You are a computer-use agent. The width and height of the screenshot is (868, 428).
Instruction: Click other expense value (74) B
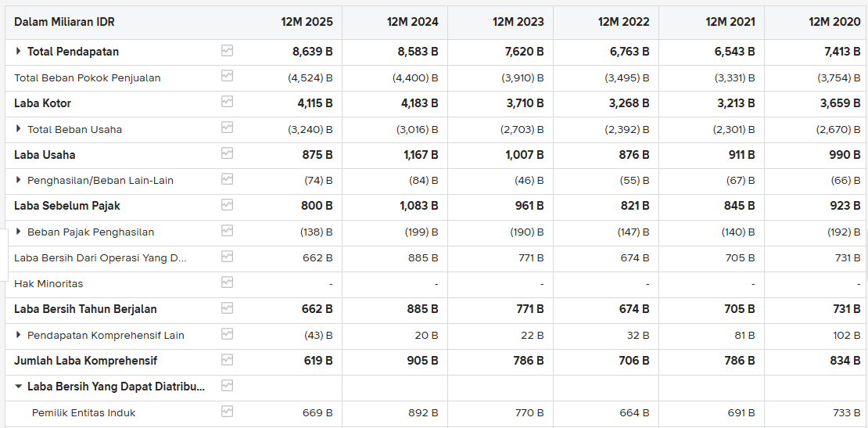318,181
